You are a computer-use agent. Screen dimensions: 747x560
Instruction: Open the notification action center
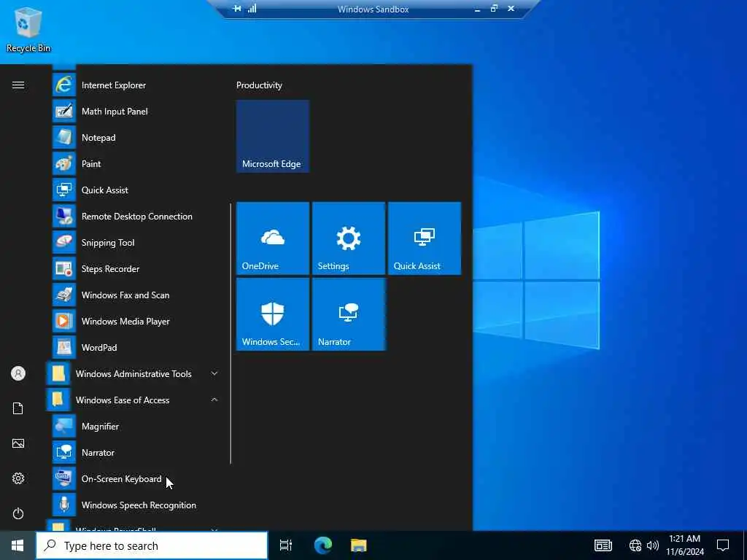point(723,545)
